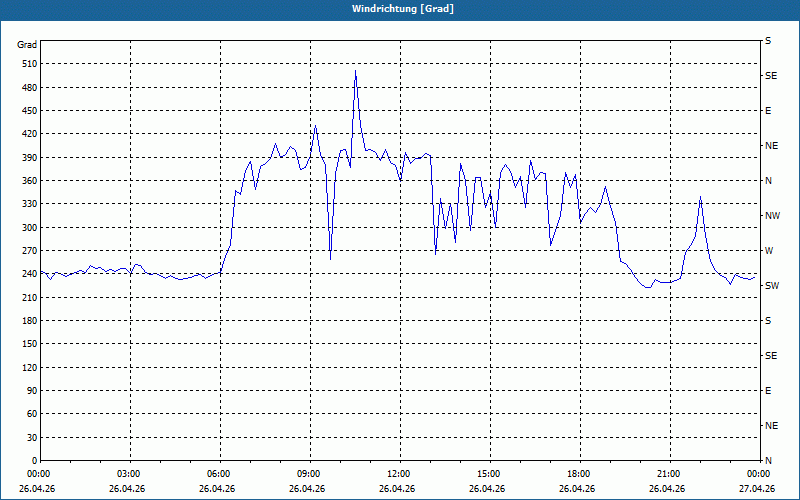Select the 26.04.26 date under 21:00

667,489
